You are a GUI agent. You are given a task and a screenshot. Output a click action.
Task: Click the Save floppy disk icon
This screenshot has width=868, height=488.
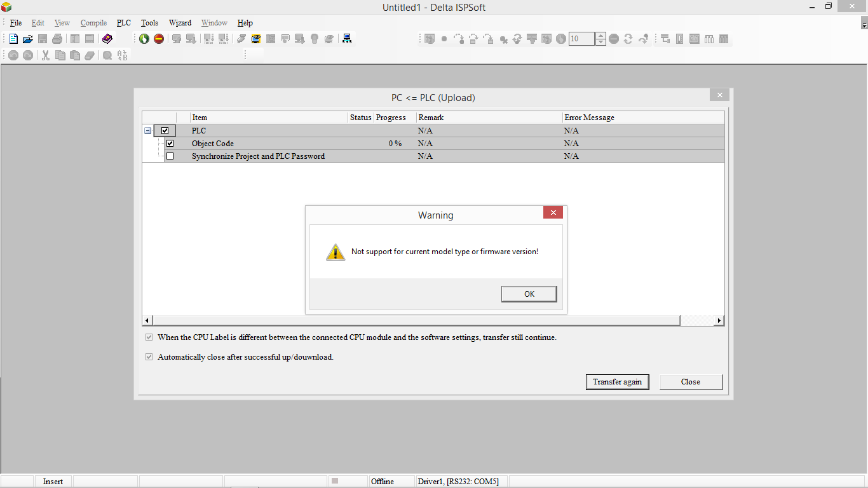43,39
